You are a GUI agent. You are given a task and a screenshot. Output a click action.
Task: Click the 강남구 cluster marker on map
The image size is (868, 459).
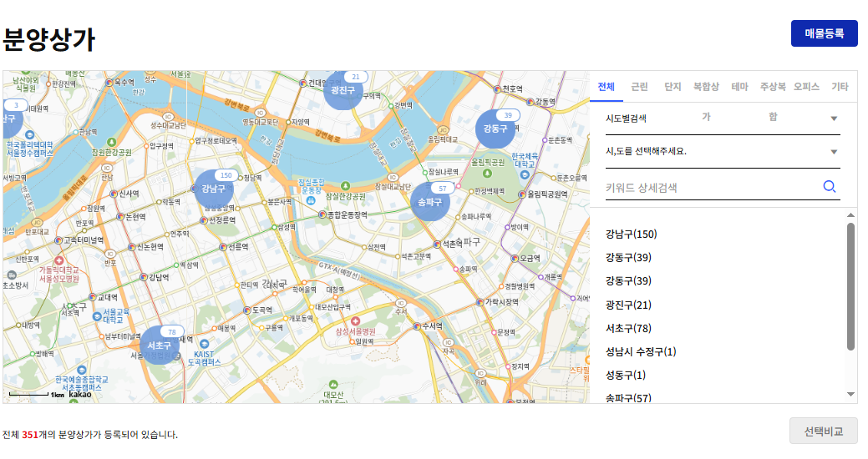213,189
